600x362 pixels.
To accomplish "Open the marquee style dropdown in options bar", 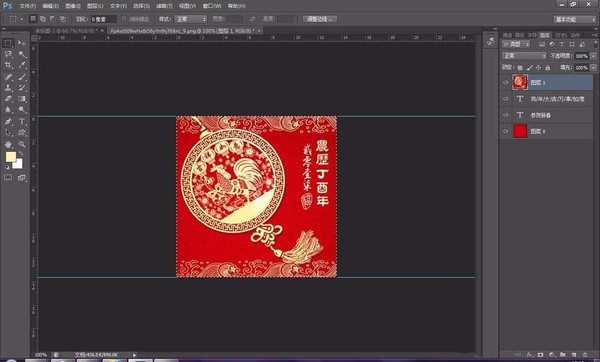I will 191,19.
